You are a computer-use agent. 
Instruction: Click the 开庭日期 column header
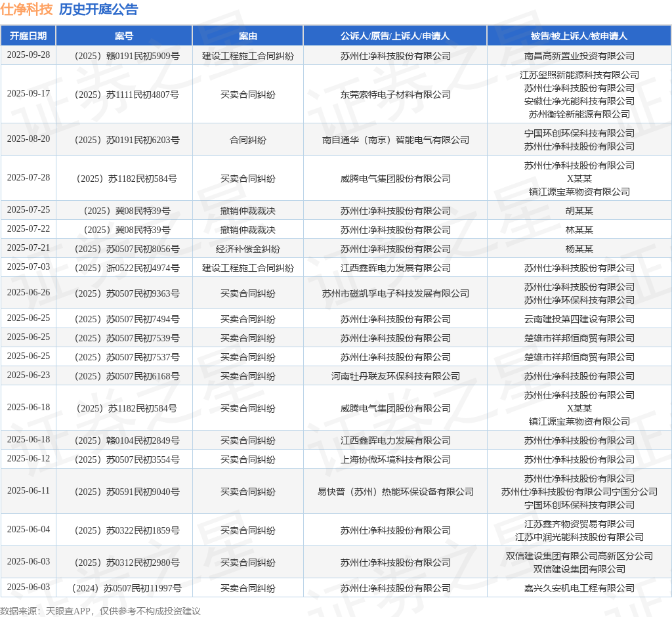click(x=28, y=36)
